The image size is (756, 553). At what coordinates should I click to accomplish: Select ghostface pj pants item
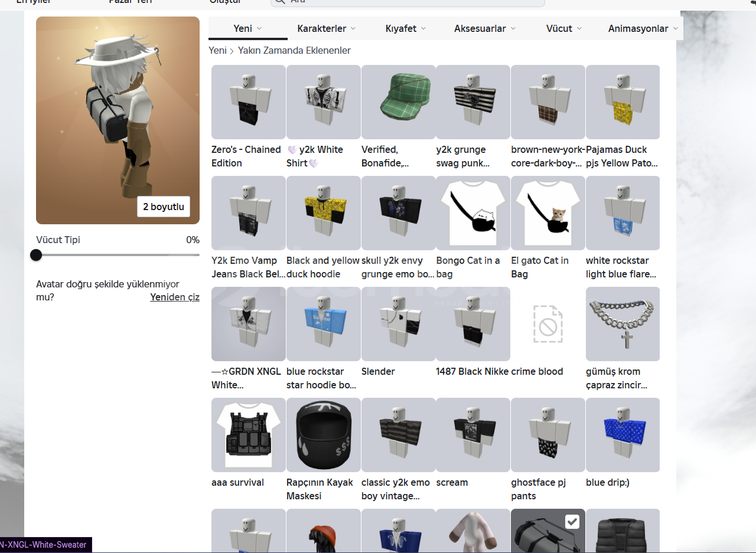tap(548, 435)
